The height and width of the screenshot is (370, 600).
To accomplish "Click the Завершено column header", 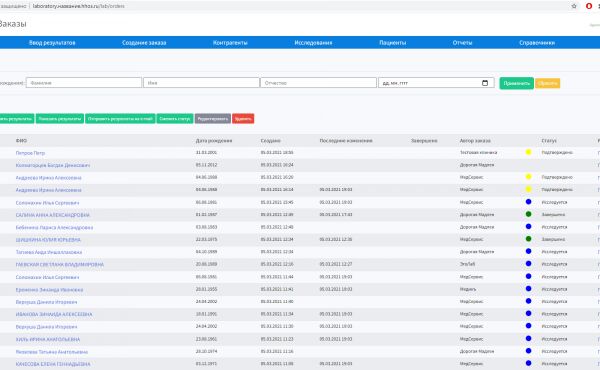I will pos(424,140).
